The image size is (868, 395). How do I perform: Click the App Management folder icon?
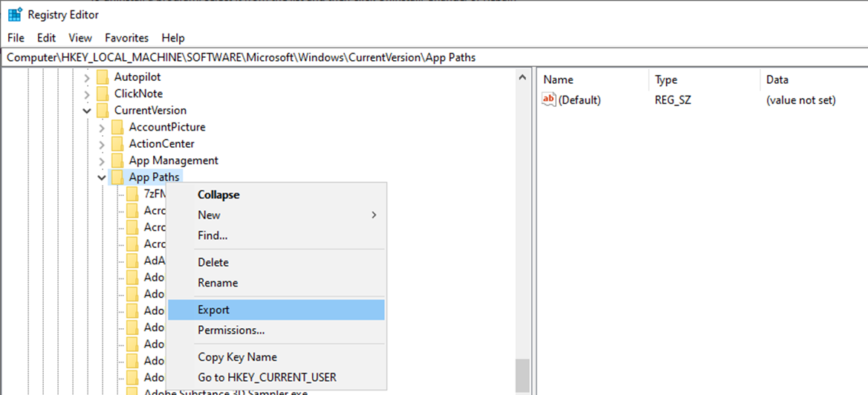point(117,160)
